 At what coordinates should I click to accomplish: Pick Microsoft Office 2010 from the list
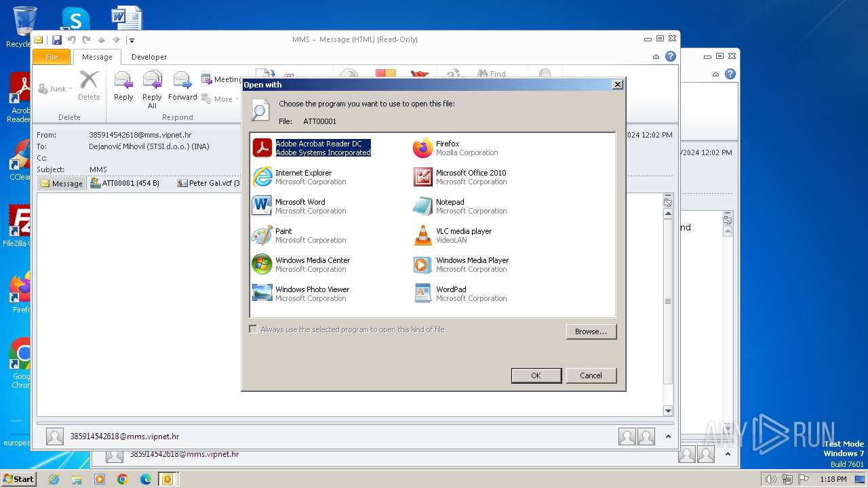[460, 177]
